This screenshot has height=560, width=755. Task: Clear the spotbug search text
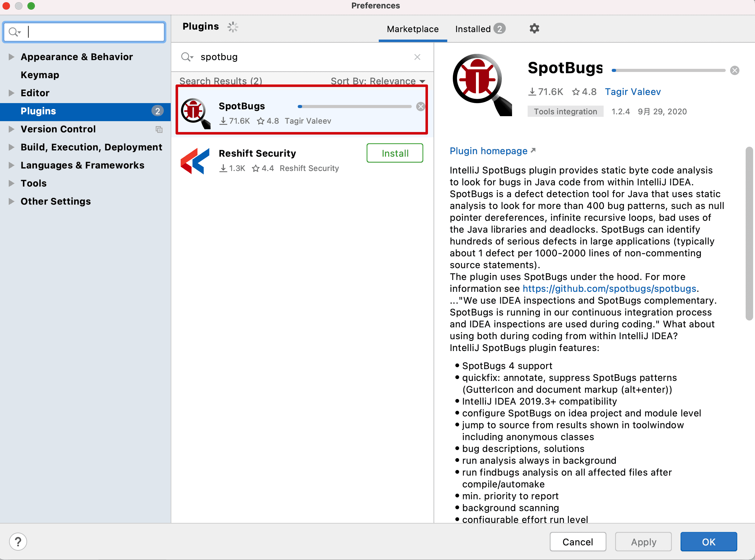pyautogui.click(x=417, y=57)
